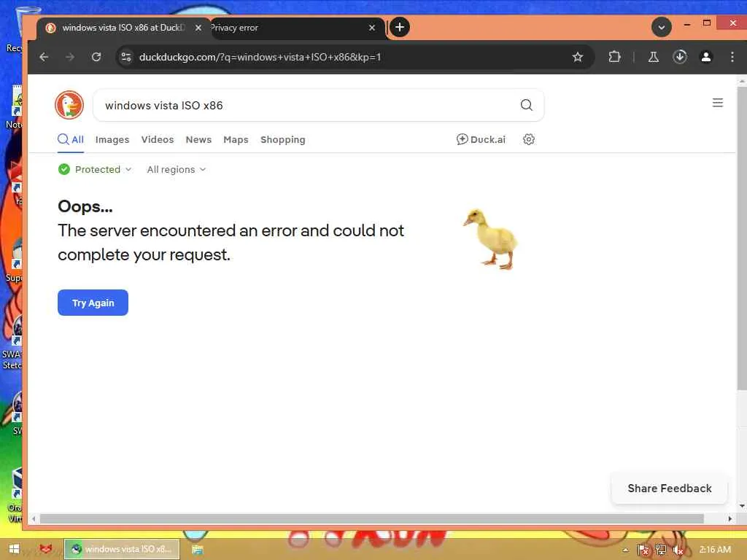Switch to Images results

(112, 140)
